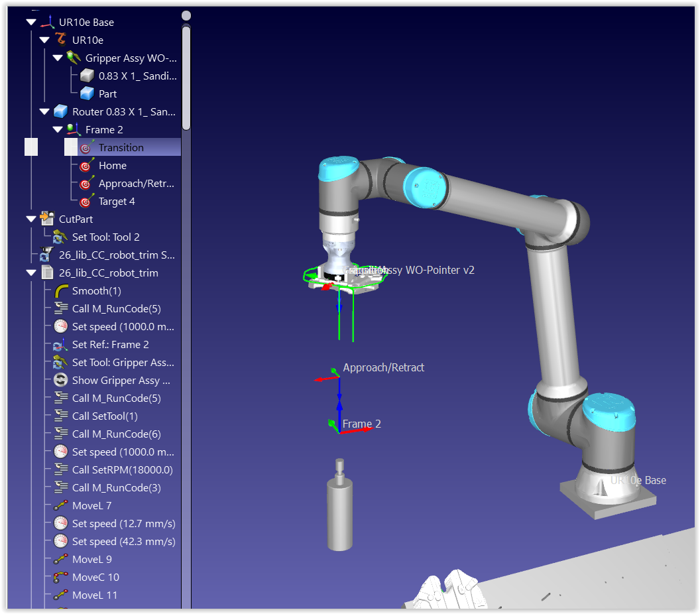
Task: Click the Set speed (12.7 mm/s) gauge icon
Action: 61,524
